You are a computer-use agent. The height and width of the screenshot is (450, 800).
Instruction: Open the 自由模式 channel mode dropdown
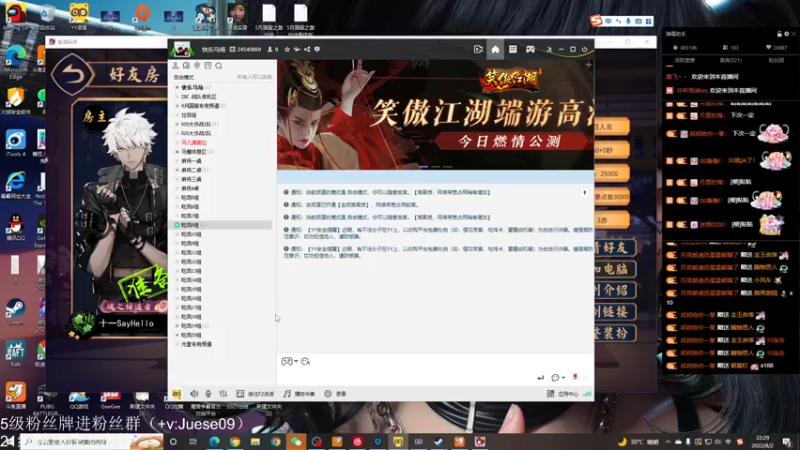tap(184, 77)
